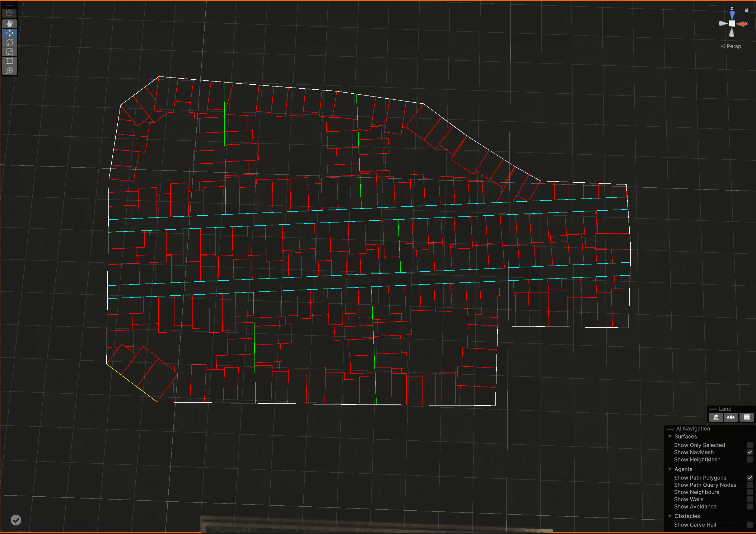Select the Move tool
Image resolution: width=756 pixels, height=534 pixels.
point(9,33)
